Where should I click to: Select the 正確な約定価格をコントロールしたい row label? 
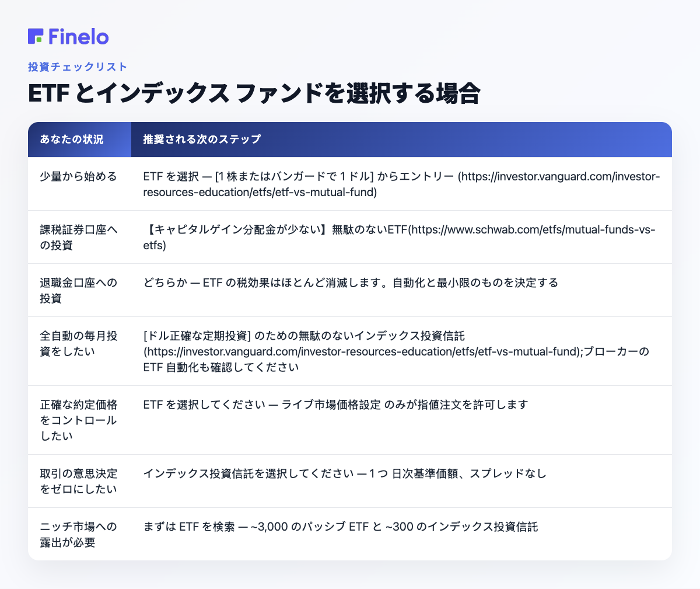pos(78,420)
